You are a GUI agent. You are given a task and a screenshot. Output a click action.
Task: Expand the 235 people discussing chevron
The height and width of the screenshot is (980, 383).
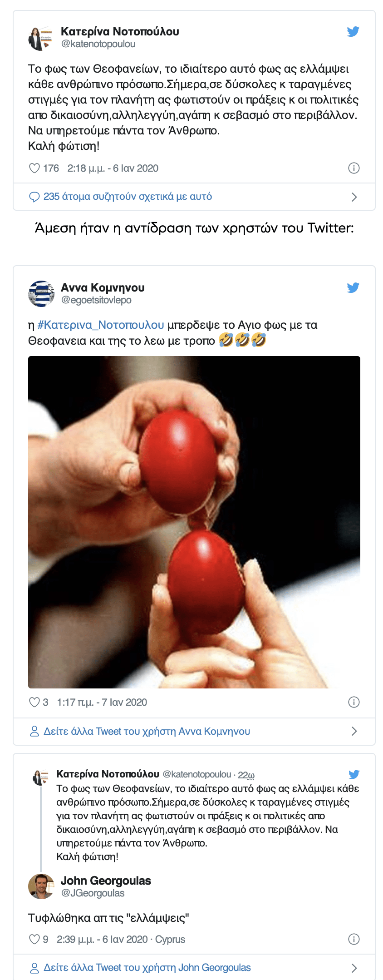[354, 197]
